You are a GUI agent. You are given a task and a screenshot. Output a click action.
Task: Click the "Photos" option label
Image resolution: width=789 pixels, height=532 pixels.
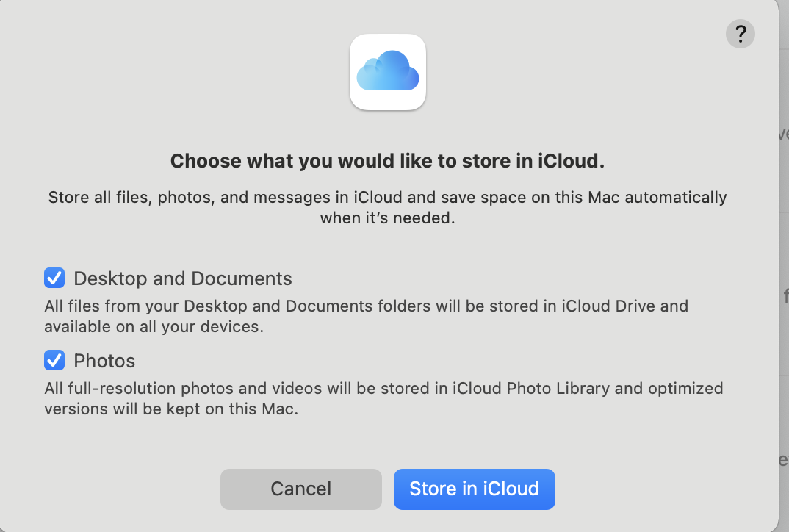[104, 362]
